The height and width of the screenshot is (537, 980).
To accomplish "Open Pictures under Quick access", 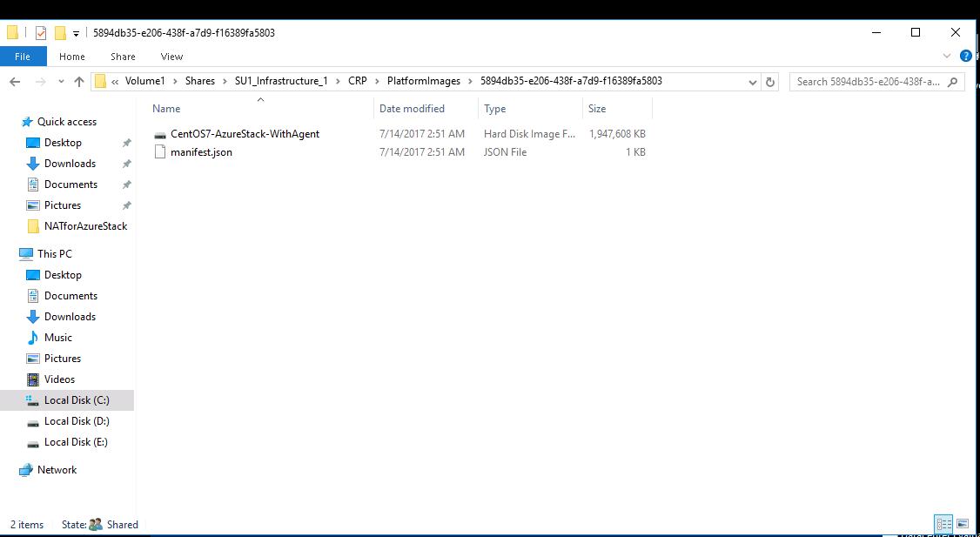I will (x=63, y=205).
